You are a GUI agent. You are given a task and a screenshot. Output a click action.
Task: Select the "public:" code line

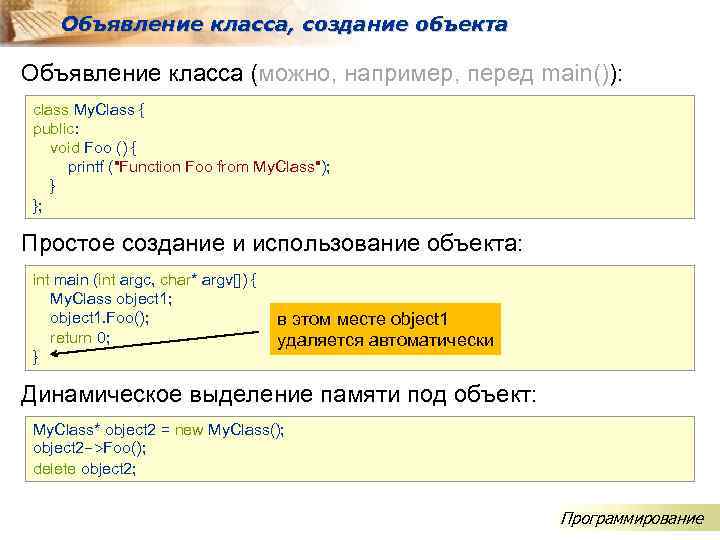(56, 129)
